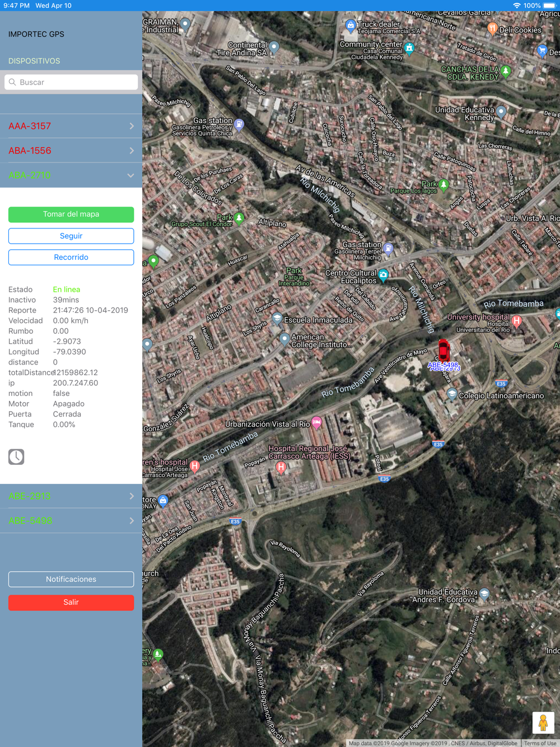This screenshot has width=560, height=747.
Task: Focus the Buscar search field
Action: (71, 82)
